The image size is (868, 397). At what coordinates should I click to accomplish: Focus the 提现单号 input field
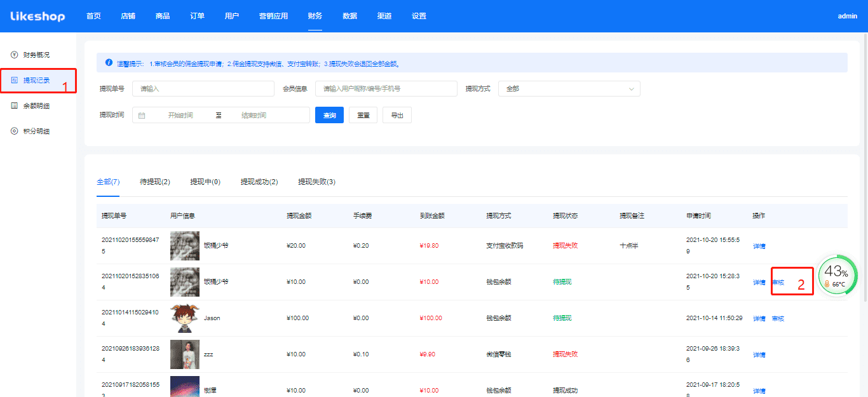[x=203, y=89]
